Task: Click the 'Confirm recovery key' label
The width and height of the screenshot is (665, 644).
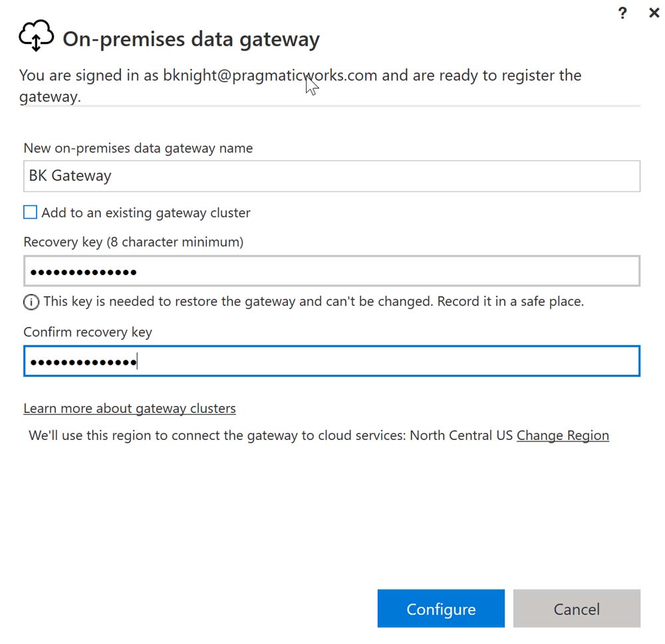Action: 88,332
